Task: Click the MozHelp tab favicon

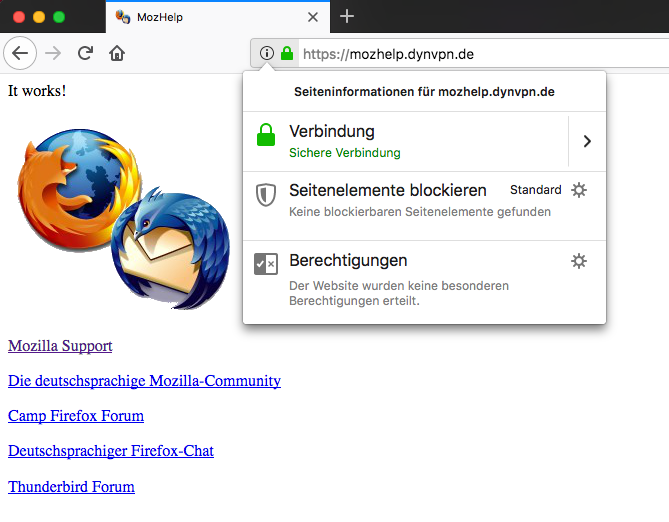Action: pos(123,17)
